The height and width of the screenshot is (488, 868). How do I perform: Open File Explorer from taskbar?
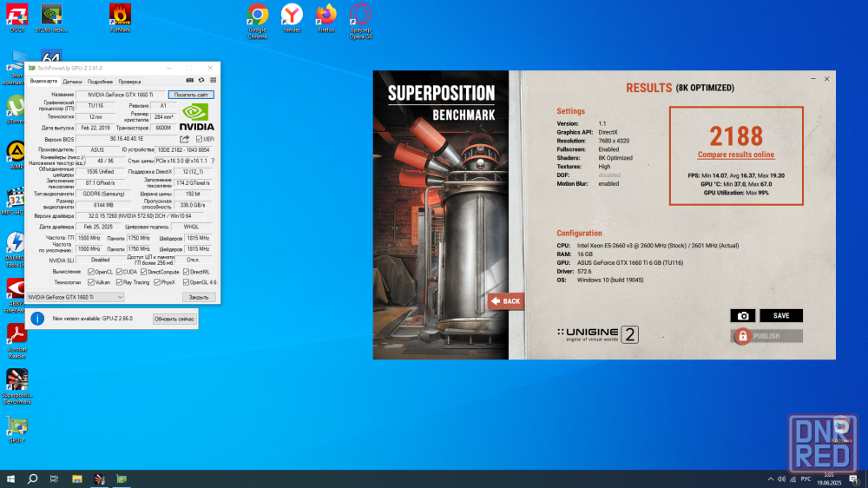point(77,478)
